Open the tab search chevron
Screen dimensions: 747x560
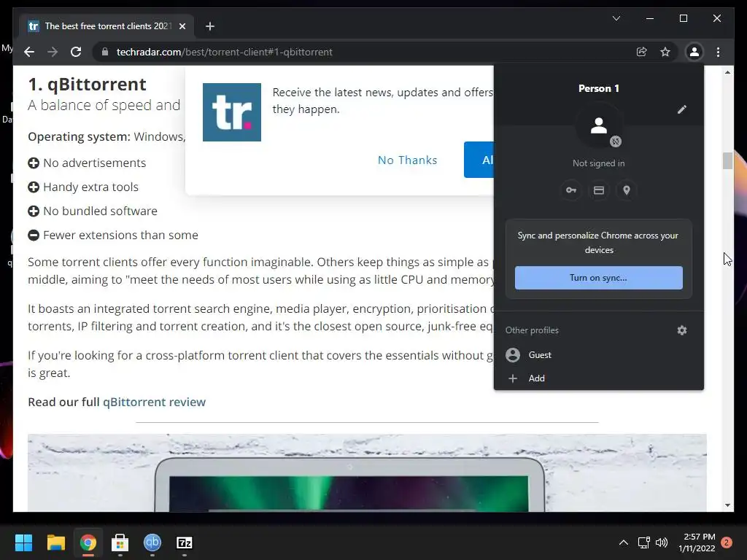pos(616,18)
